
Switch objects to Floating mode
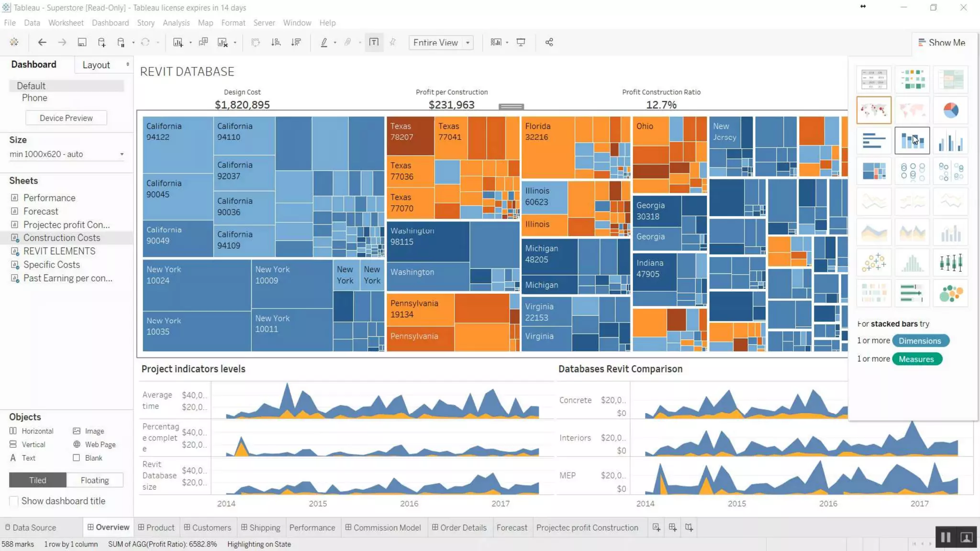pos(94,480)
